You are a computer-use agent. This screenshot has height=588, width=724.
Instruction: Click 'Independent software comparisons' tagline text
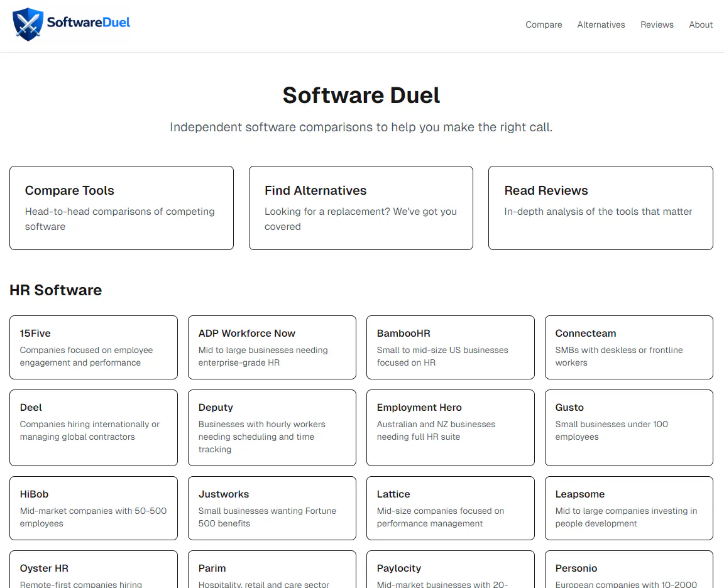(361, 127)
